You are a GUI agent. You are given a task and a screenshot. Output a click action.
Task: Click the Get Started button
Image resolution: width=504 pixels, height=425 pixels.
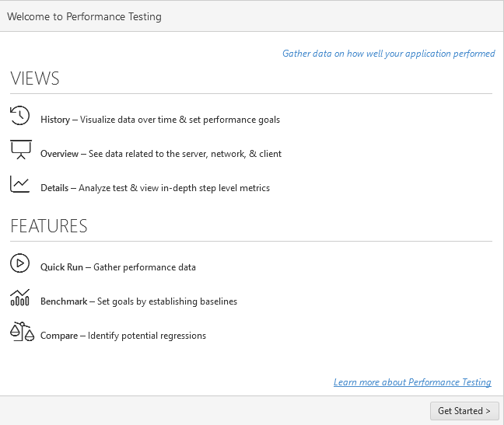[x=464, y=411]
